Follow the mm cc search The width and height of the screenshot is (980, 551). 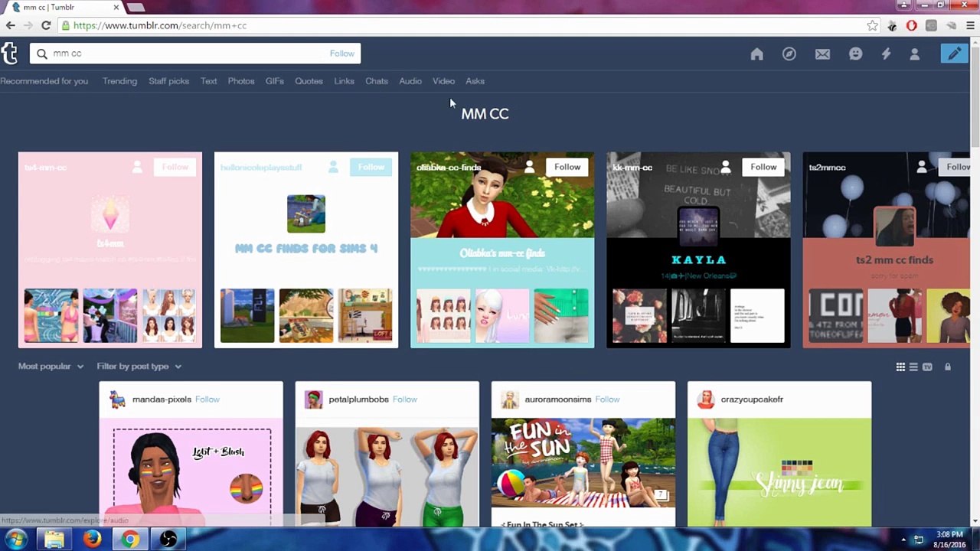coord(341,54)
